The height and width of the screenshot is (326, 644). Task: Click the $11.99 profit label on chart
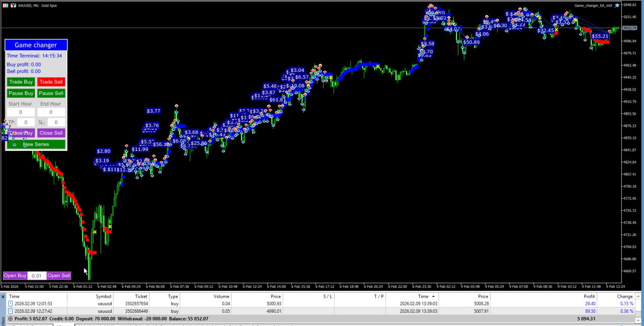[140, 149]
